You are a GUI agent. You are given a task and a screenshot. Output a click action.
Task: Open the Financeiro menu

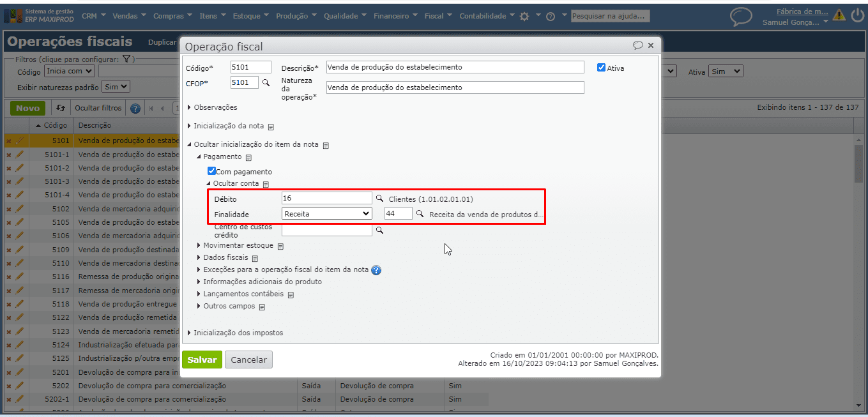[396, 16]
